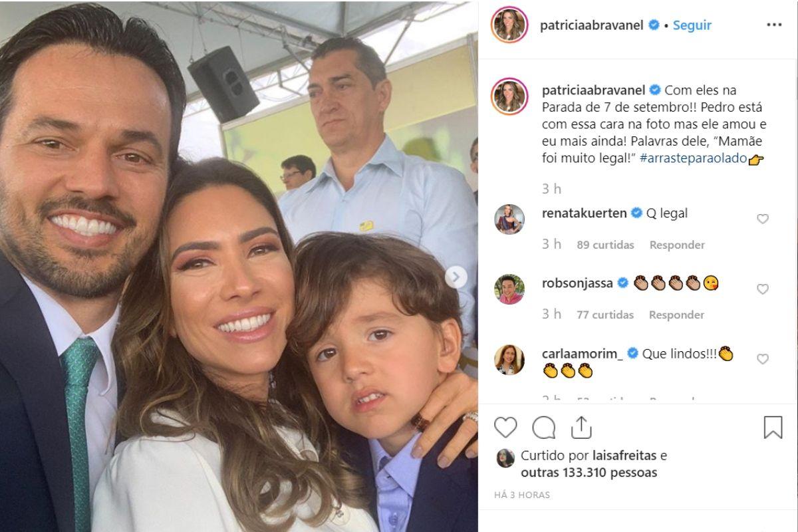Open renatakuerten's avatar

point(509,219)
